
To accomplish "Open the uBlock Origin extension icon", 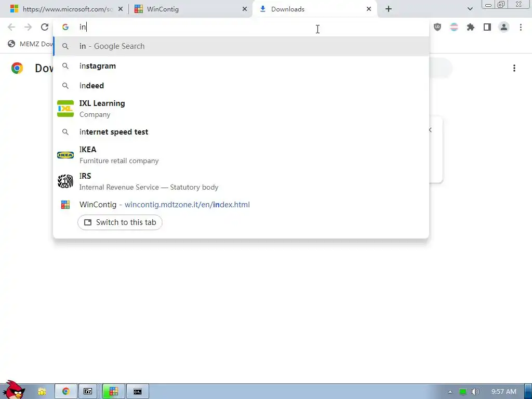I will 437,27.
